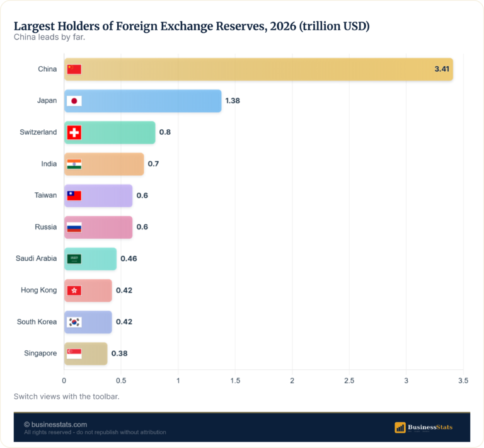This screenshot has height=448, width=484.
Task: Click the India flag icon
Action: (74, 164)
